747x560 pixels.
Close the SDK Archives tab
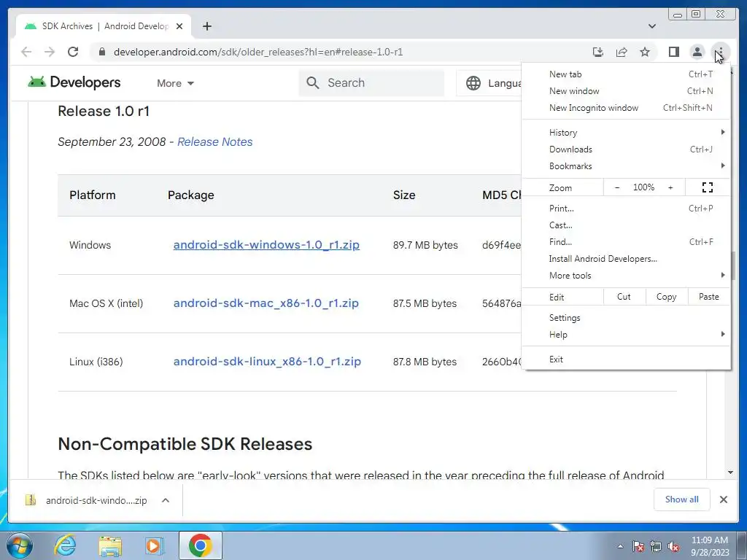tap(179, 26)
